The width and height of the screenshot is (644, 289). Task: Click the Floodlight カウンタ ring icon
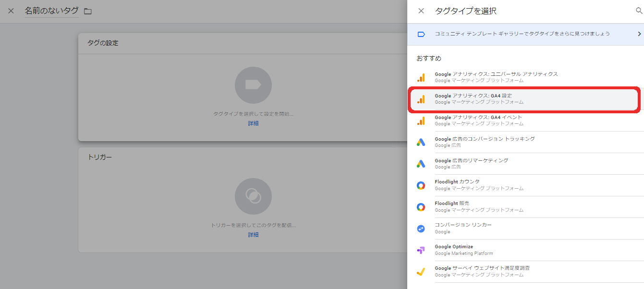pyautogui.click(x=421, y=185)
